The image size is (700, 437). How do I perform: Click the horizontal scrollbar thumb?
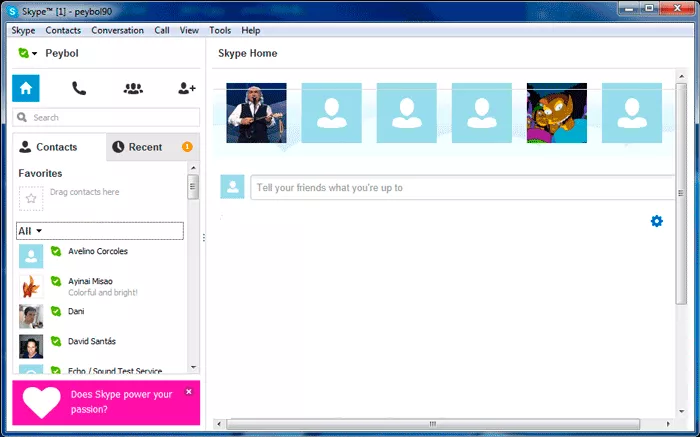tap(433, 424)
